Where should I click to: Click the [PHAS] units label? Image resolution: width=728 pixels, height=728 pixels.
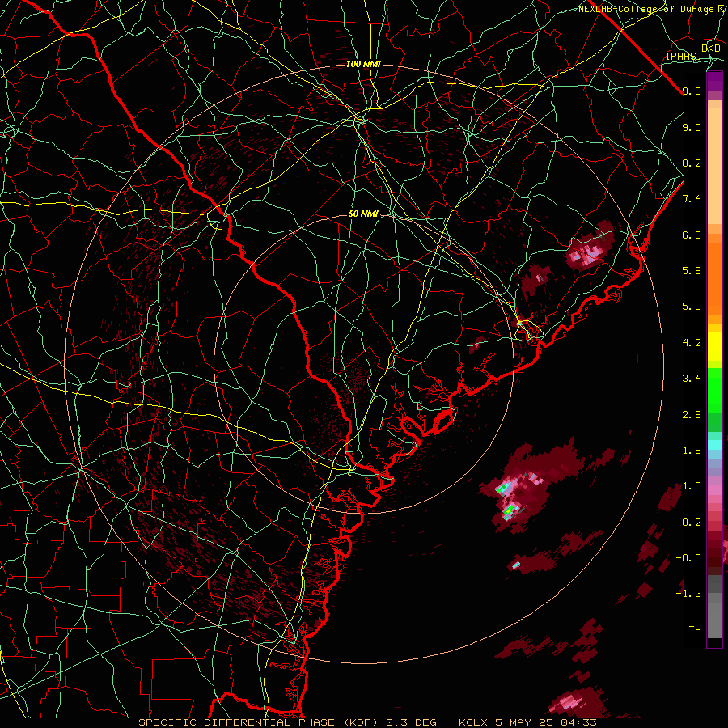684,57
